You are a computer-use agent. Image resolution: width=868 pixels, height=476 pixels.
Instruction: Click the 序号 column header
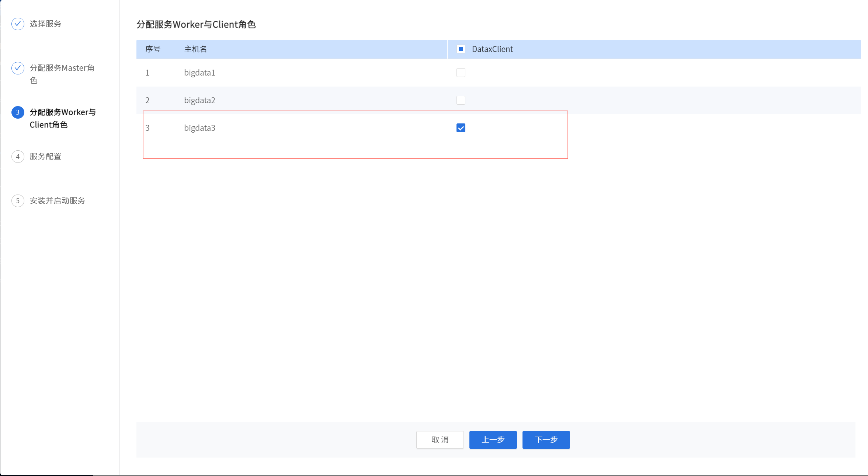[153, 49]
